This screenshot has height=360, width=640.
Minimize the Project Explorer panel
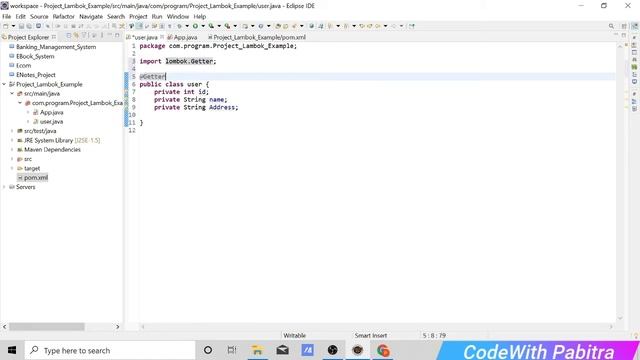click(x=109, y=36)
